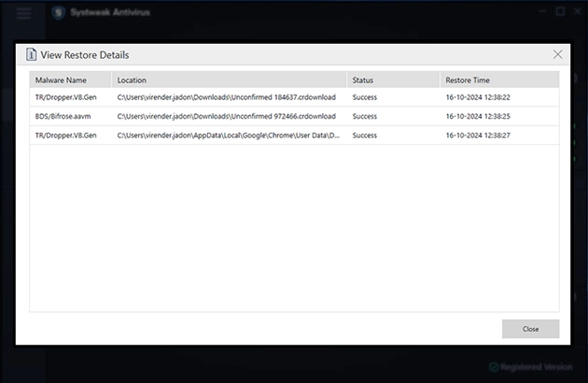Image resolution: width=588 pixels, height=383 pixels.
Task: Select the first TR/Dropper.VB.Gen entry
Action: 66,97
